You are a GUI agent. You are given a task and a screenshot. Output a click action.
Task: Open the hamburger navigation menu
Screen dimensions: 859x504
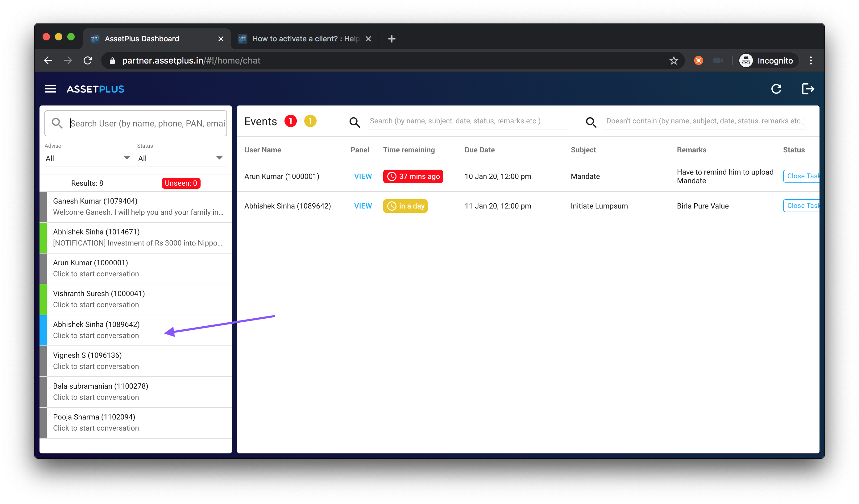[51, 89]
